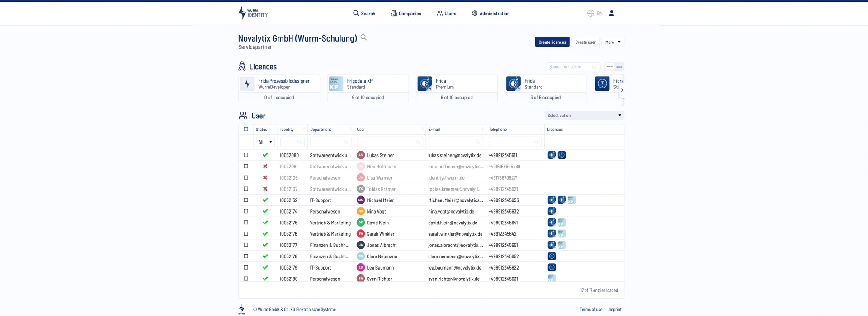Click Lea Baumann's avatar badge
This screenshot has width=868, height=316.
(x=361, y=267)
